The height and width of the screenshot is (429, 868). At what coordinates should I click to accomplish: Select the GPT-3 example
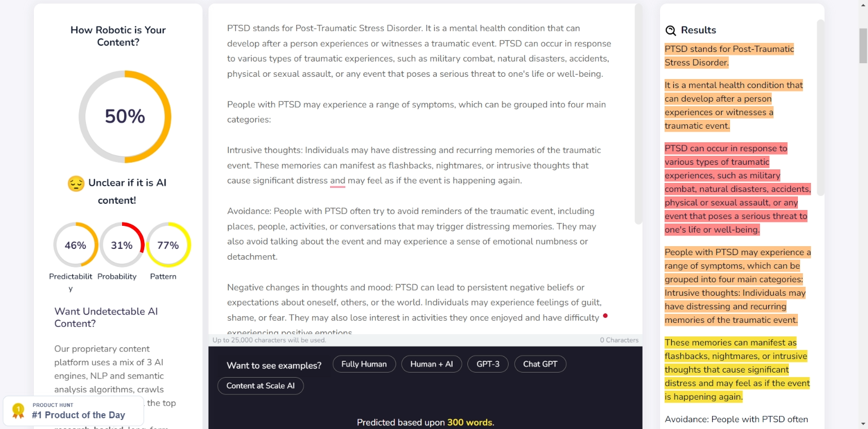(488, 364)
